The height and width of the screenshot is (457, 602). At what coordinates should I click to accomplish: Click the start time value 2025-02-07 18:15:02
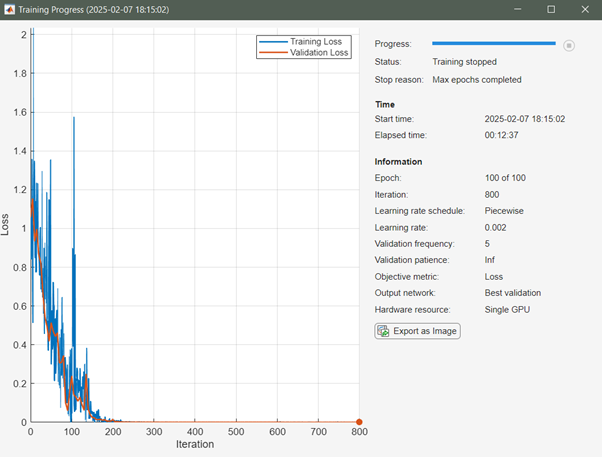[x=524, y=119]
